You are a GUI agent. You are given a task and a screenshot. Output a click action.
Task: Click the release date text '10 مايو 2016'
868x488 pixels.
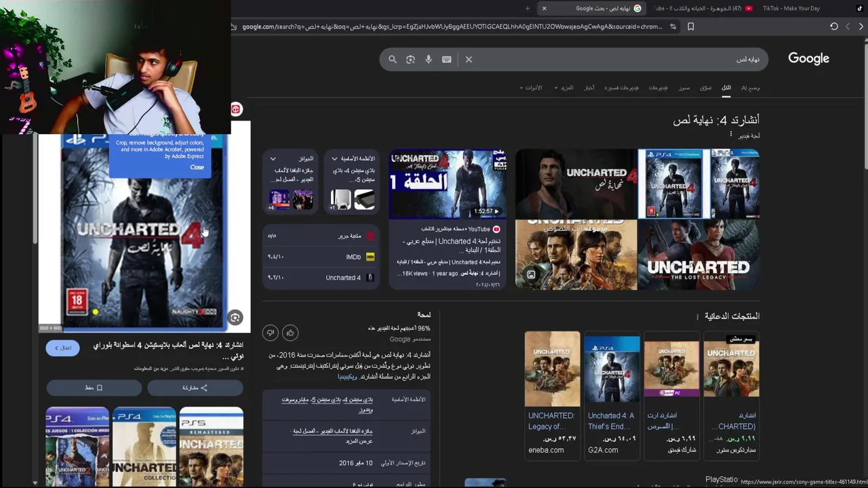(x=355, y=463)
